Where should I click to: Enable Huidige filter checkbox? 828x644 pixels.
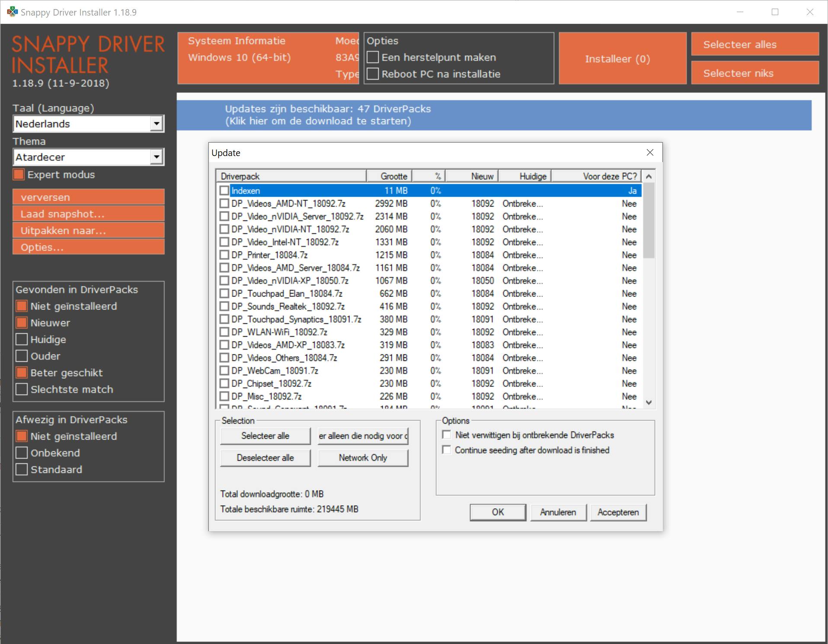point(22,339)
